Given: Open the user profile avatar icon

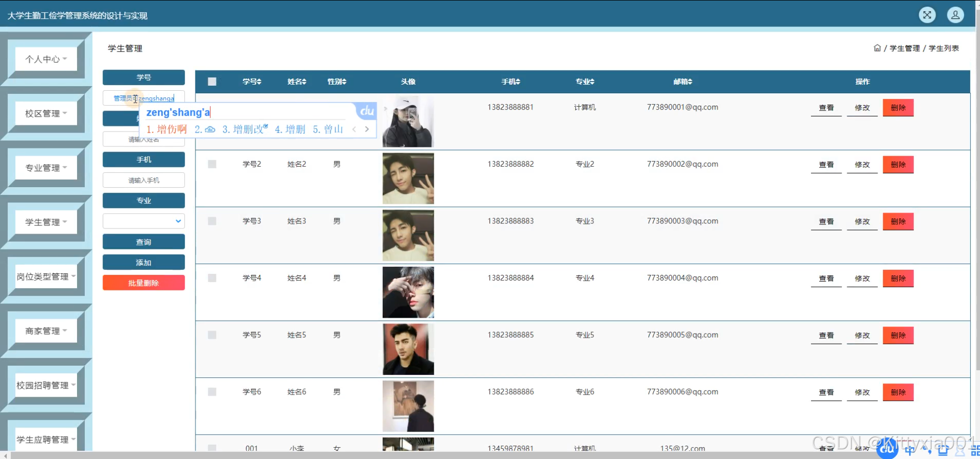Looking at the screenshot, I should 955,15.
